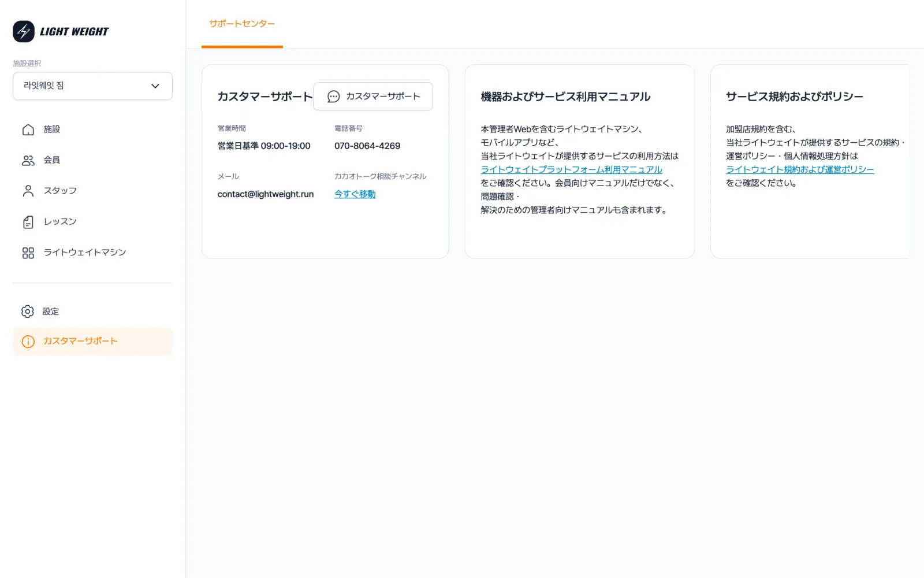
Task: Click the 機器およびサービス利用マニュアル heading
Action: [x=565, y=97]
